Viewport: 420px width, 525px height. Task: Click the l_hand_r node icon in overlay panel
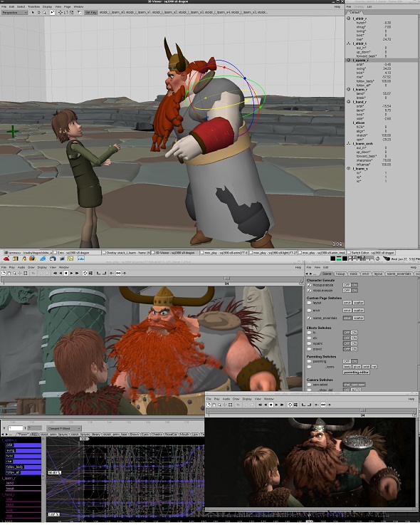coord(349,102)
